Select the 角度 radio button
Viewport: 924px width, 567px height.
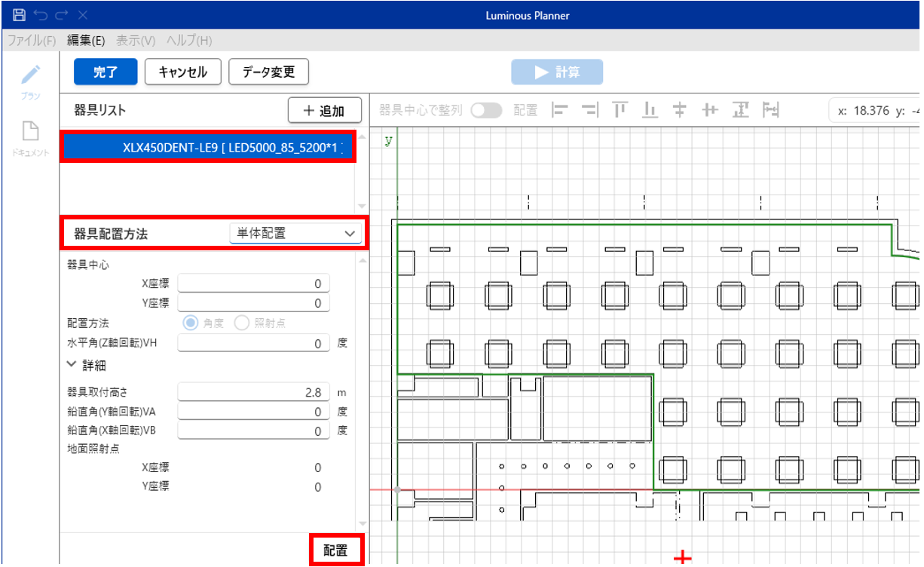[191, 323]
